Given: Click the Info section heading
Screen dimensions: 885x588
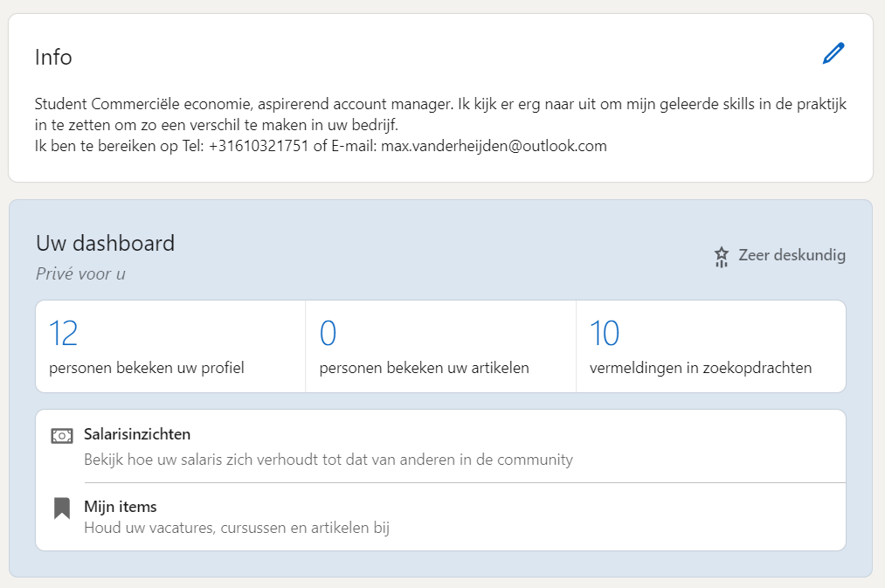Looking at the screenshot, I should click(53, 57).
